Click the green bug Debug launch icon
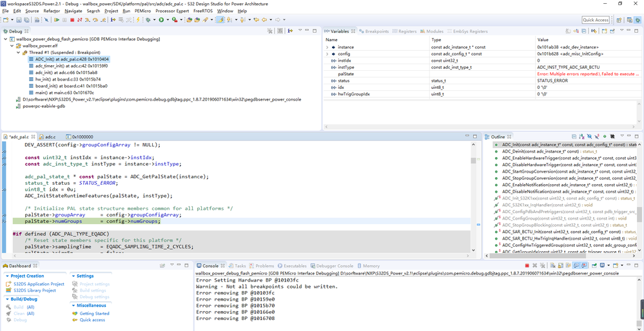Viewport: 644px width, 331px height. 148,20
